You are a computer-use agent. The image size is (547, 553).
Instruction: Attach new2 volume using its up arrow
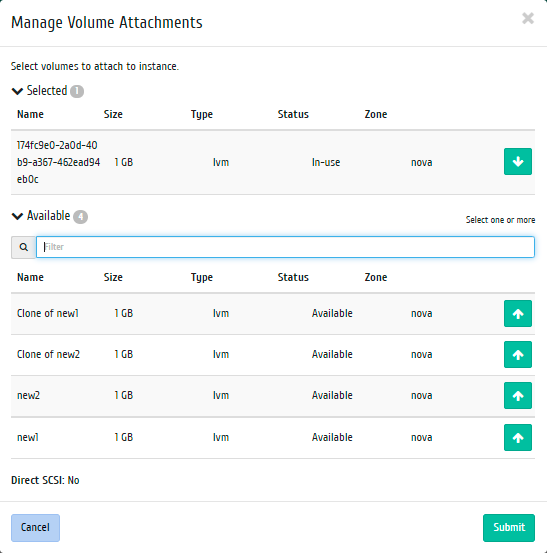(x=517, y=395)
